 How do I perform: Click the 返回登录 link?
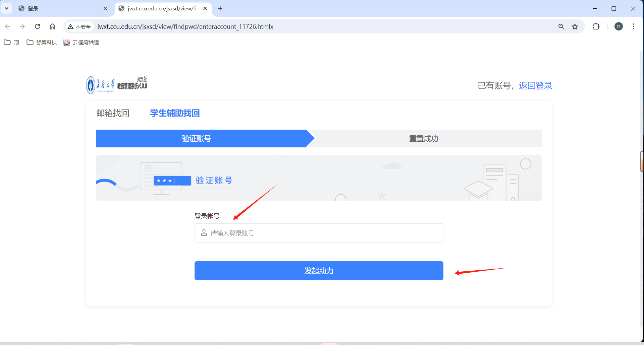535,86
